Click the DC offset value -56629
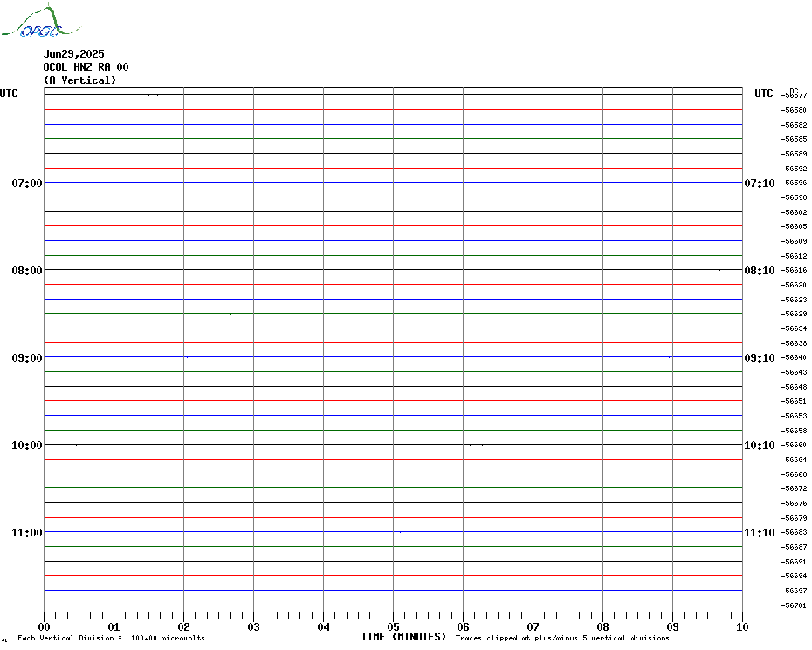The width and height of the screenshot is (812, 650). (794, 315)
